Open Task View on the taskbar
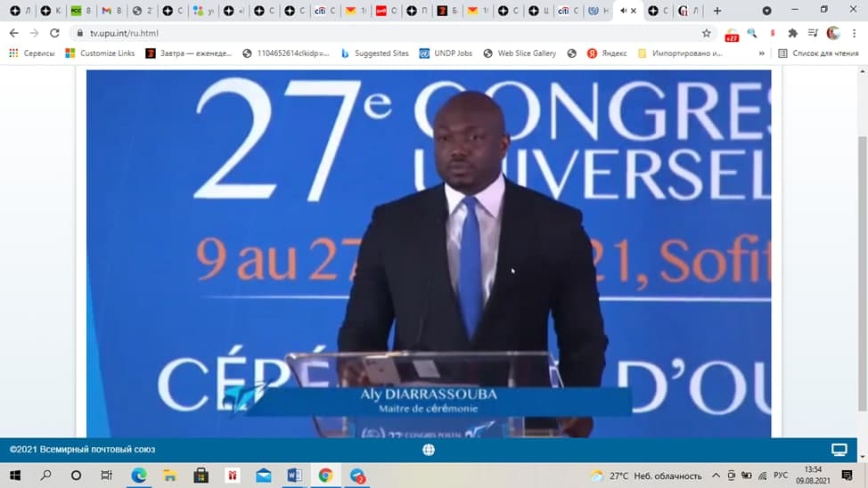Image resolution: width=868 pixels, height=488 pixels. [106, 476]
